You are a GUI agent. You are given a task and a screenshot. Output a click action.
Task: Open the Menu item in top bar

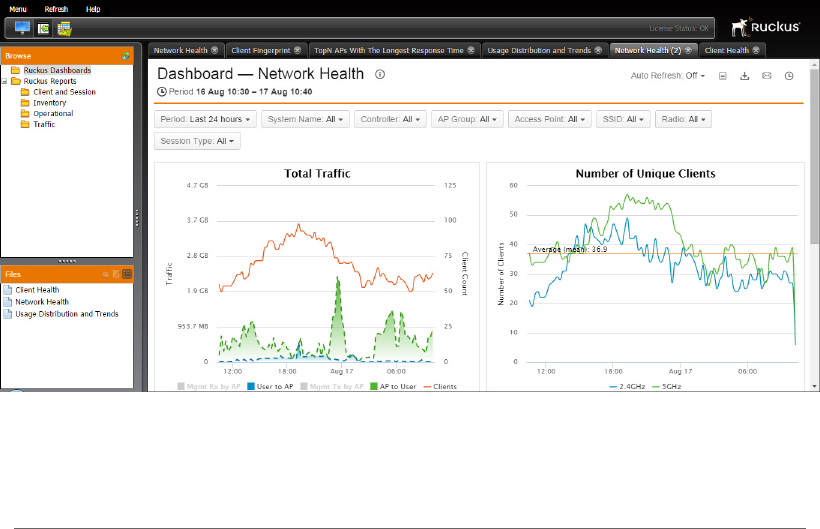tap(18, 9)
